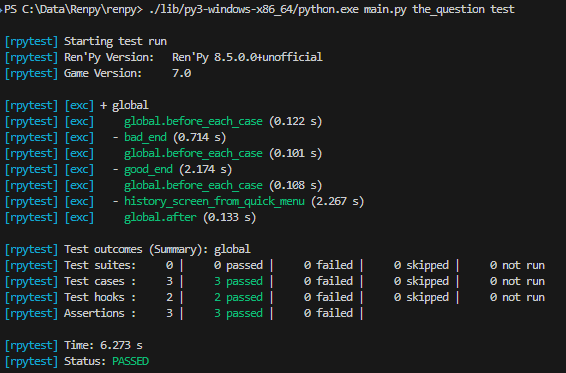The height and width of the screenshot is (373, 566).
Task: Click '[rpytest]' tag on the Status line
Action: click(31, 361)
